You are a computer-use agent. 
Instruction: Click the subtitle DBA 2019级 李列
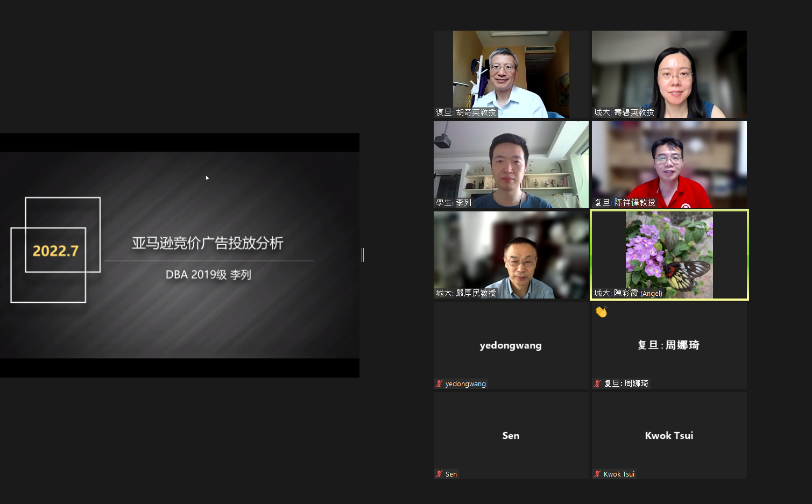pos(208,275)
